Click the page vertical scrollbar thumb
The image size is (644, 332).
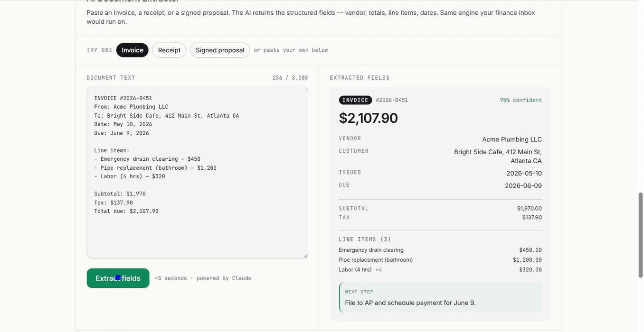640,235
